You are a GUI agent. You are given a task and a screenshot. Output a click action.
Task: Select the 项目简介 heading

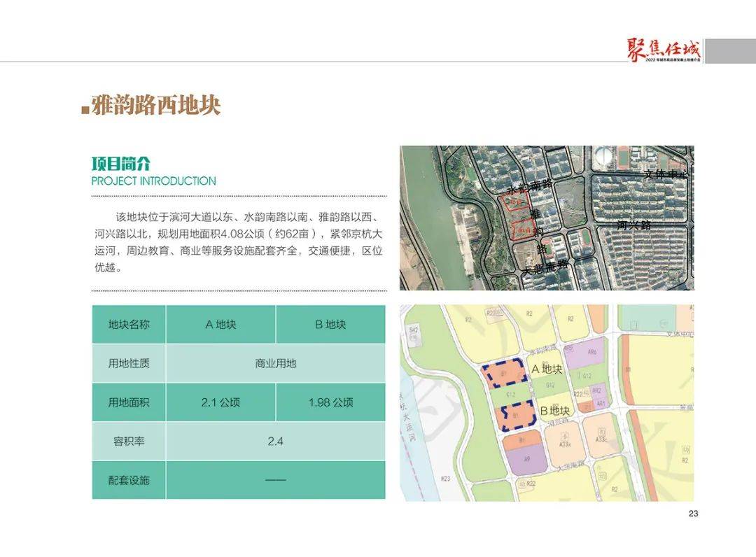(121, 164)
